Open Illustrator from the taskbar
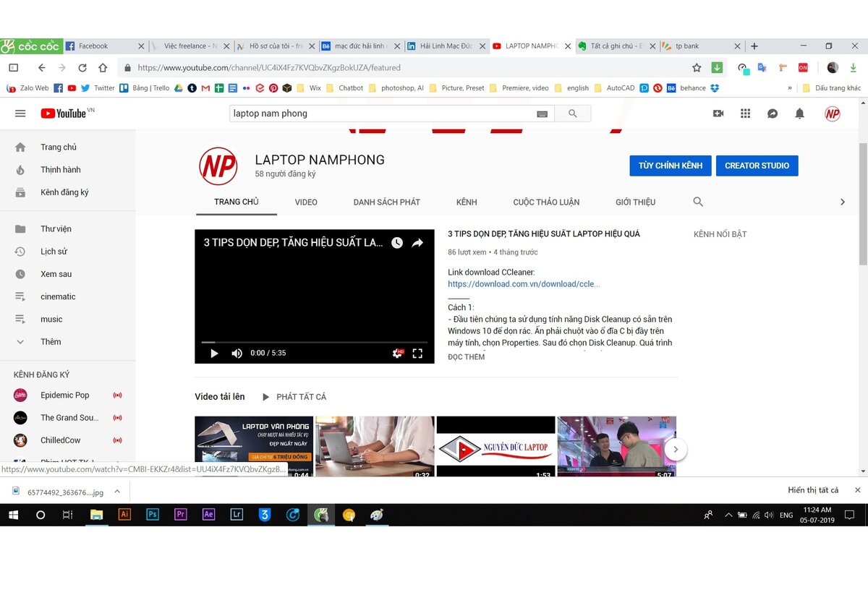 pyautogui.click(x=124, y=515)
